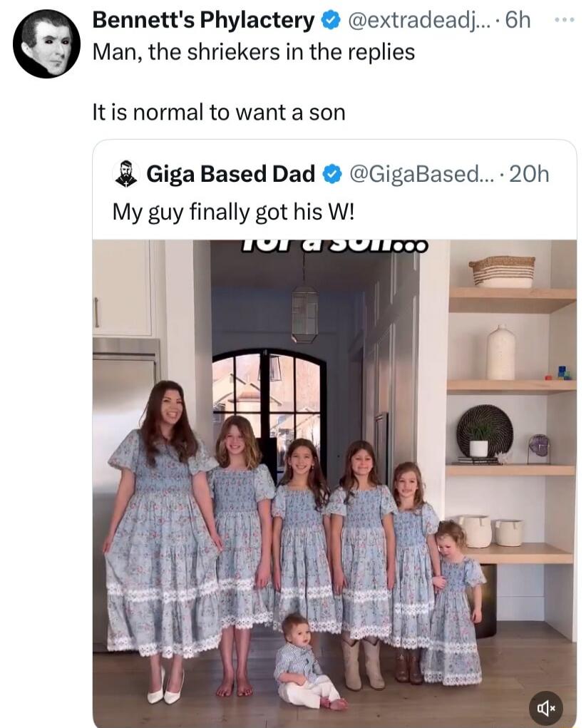Image resolution: width=586 pixels, height=728 pixels.
Task: Open quoted tweet text "My guy finally got his W!"
Action: click(x=233, y=212)
